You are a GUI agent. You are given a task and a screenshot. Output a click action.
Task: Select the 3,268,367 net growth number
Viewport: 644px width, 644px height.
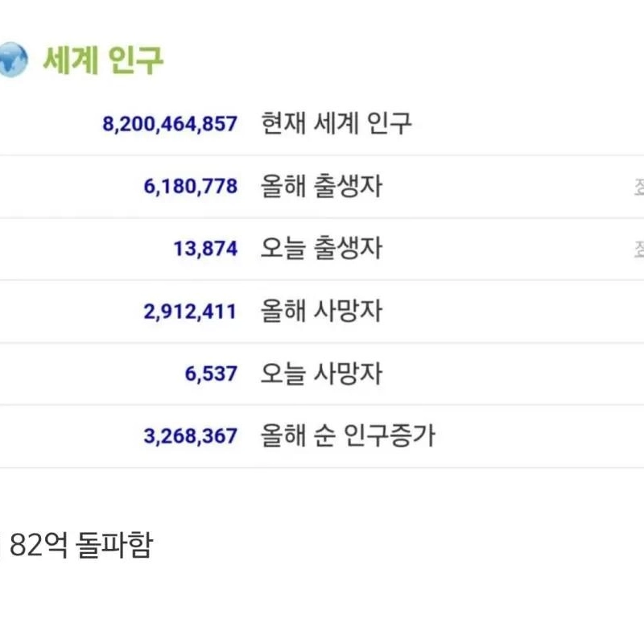(x=190, y=436)
